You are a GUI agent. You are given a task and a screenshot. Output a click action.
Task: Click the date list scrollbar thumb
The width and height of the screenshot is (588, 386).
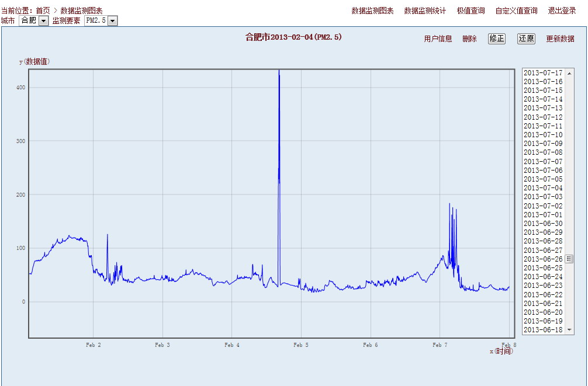point(569,259)
